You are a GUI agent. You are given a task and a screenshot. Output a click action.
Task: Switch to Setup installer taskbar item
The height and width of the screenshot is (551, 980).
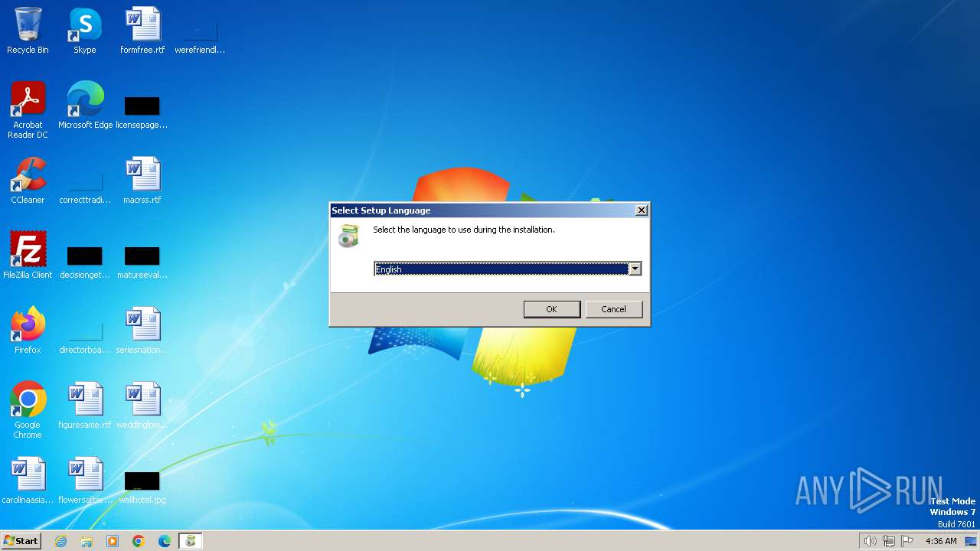pos(190,541)
